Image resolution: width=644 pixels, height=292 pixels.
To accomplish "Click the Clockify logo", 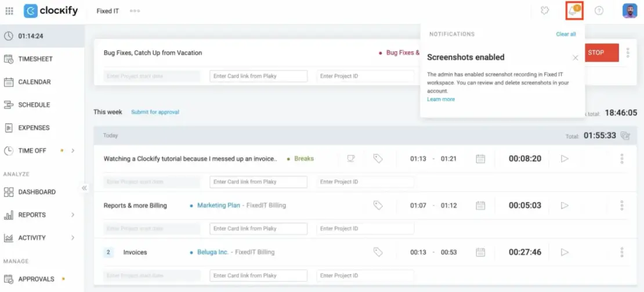I will (x=51, y=11).
